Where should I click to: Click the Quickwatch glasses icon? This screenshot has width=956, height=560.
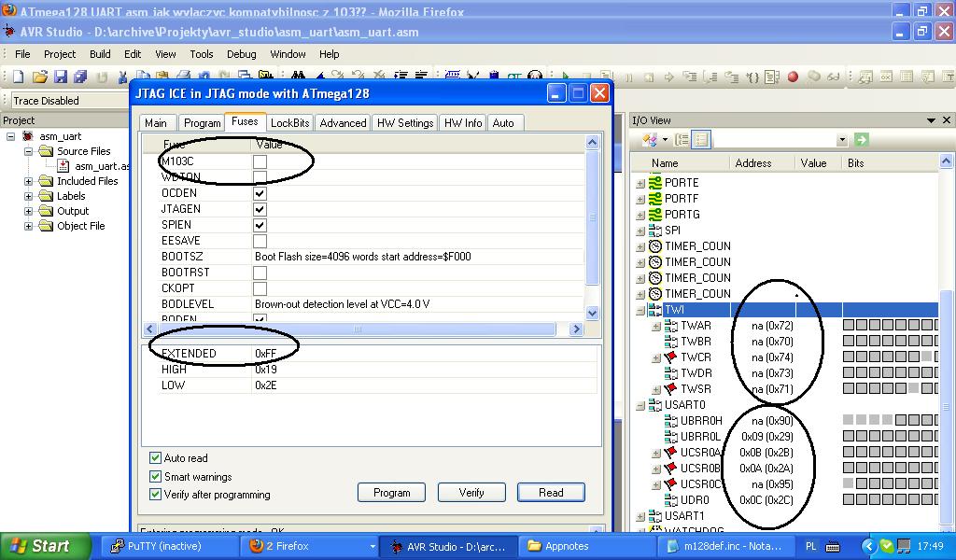pos(833,77)
